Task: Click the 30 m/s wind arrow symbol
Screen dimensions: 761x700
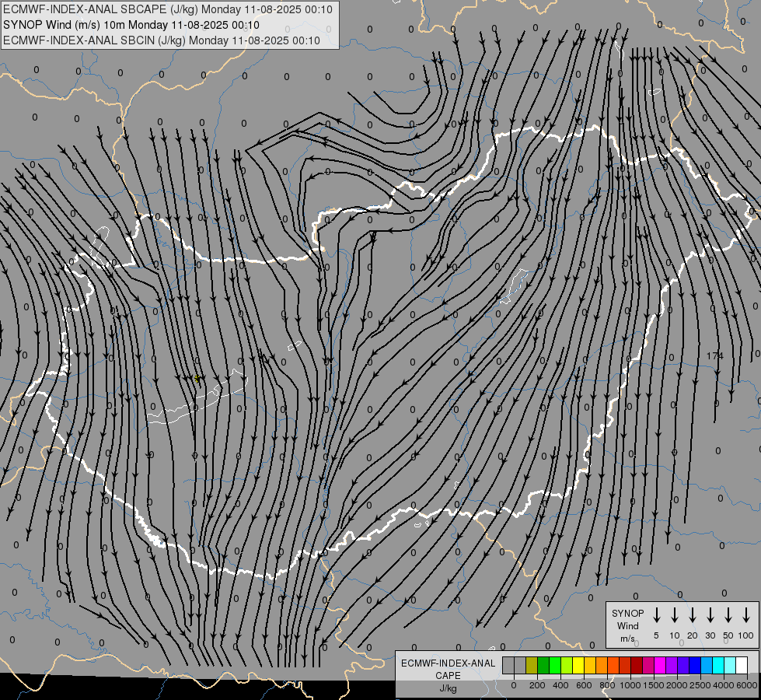Action: pyautogui.click(x=710, y=615)
